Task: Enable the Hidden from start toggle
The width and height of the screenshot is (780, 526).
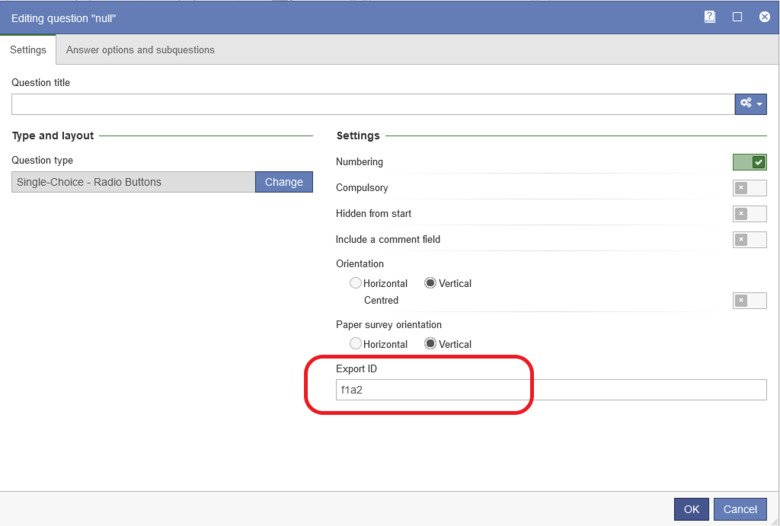Action: coord(749,214)
